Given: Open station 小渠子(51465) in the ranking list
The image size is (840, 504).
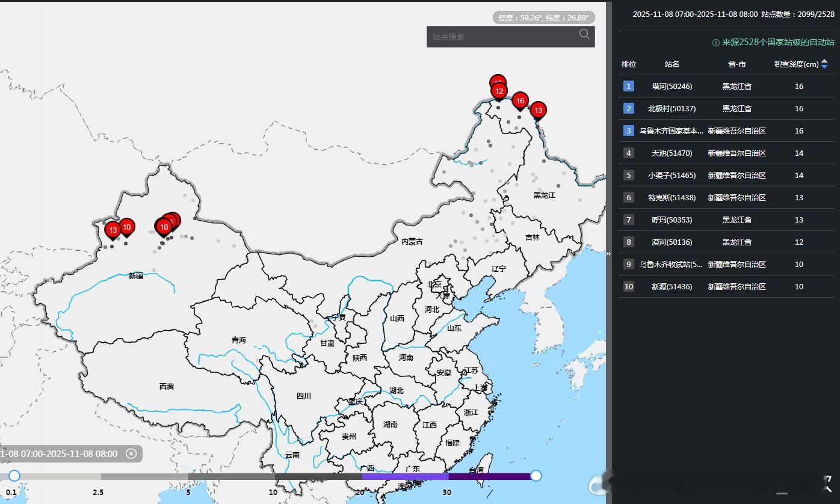Looking at the screenshot, I should coord(672,176).
